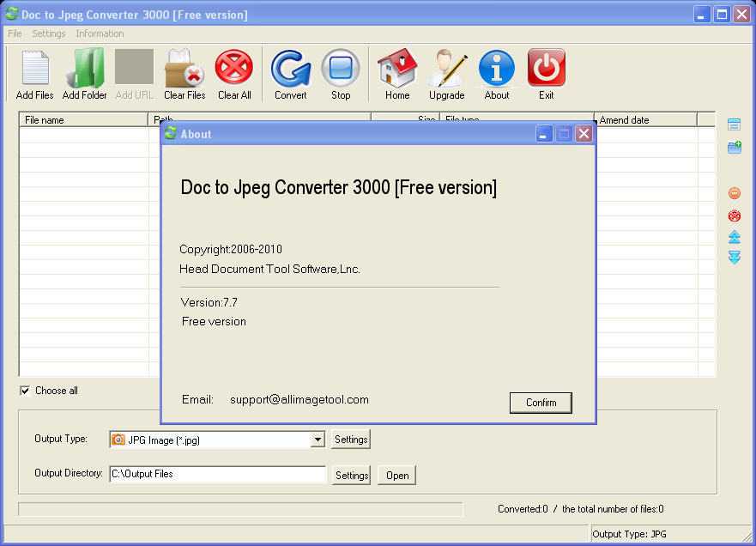The width and height of the screenshot is (756, 546).
Task: Click the Upgrade toolbar icon
Action: point(447,68)
